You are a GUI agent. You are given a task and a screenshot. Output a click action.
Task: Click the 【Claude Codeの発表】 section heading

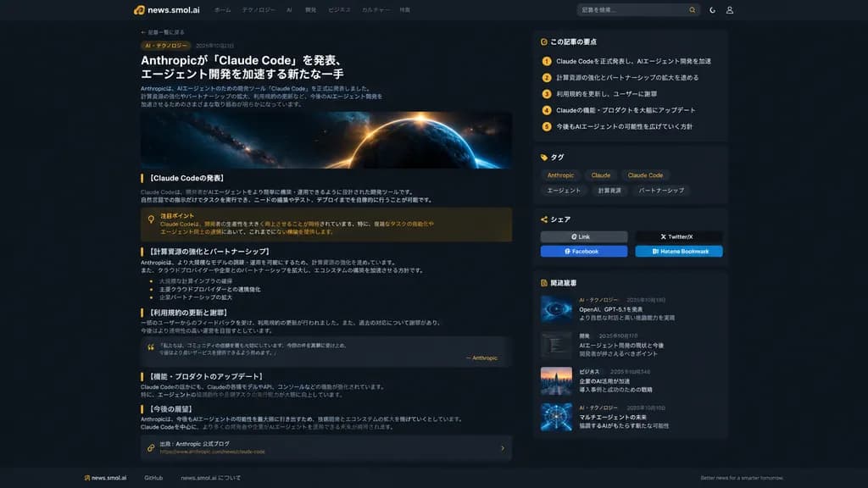click(186, 178)
